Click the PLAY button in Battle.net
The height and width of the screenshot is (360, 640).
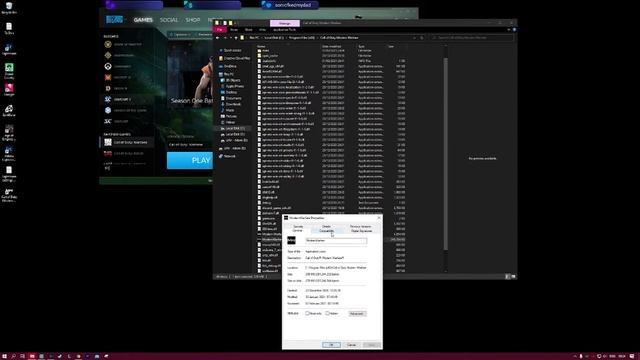(x=190, y=160)
